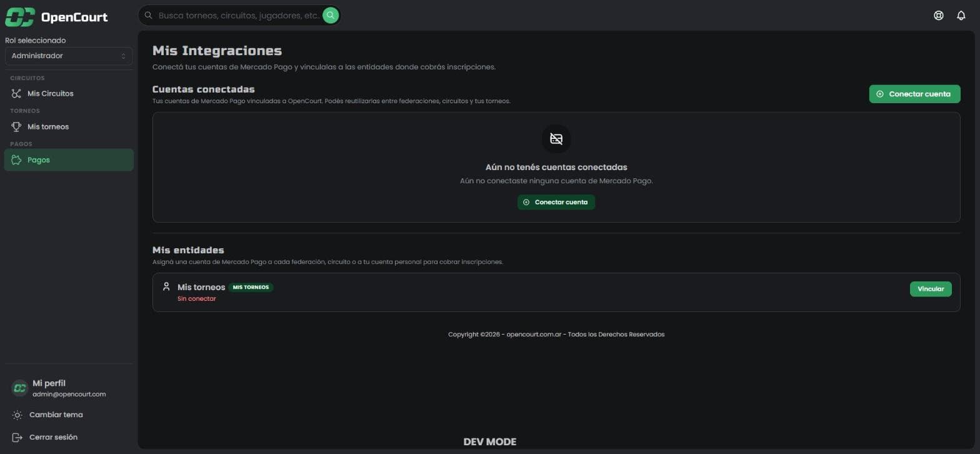Click Aún no tenés cuentas conectadas text
This screenshot has width=980, height=454.
pyautogui.click(x=556, y=168)
